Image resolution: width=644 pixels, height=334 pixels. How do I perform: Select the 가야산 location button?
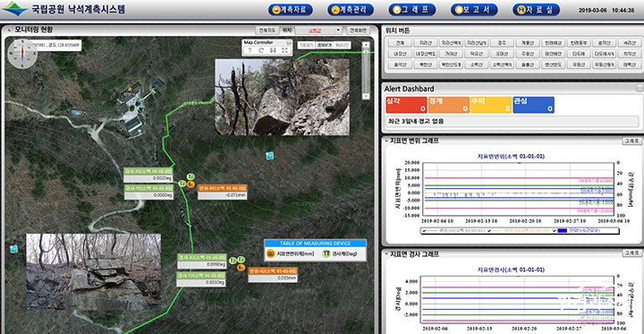coord(450,54)
